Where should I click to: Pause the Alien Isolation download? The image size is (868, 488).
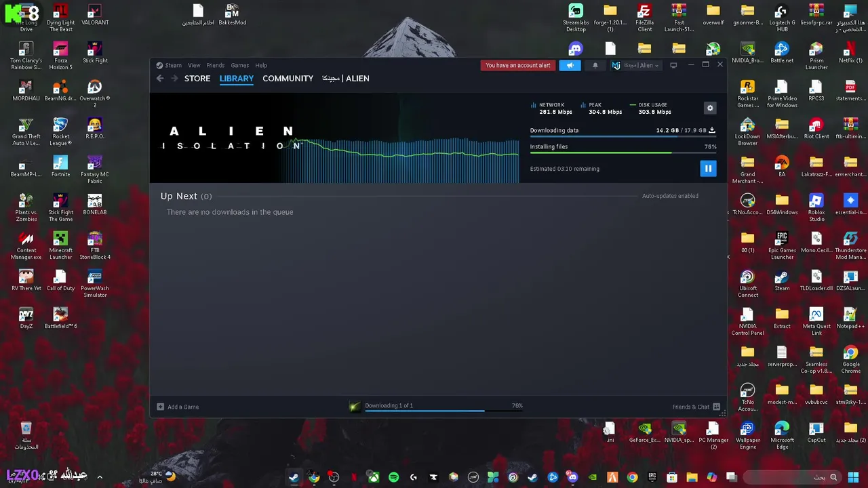pos(708,169)
